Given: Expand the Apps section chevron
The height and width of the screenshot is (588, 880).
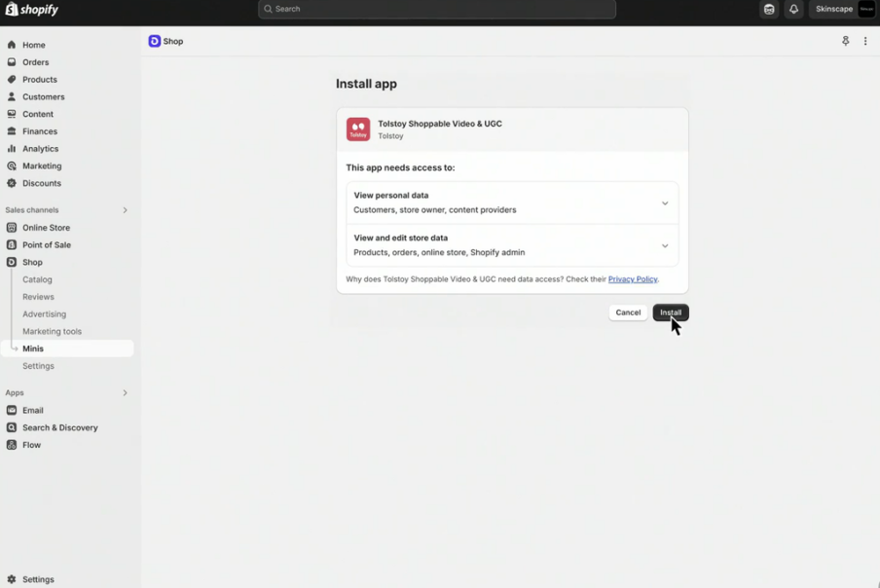Looking at the screenshot, I should 125,393.
